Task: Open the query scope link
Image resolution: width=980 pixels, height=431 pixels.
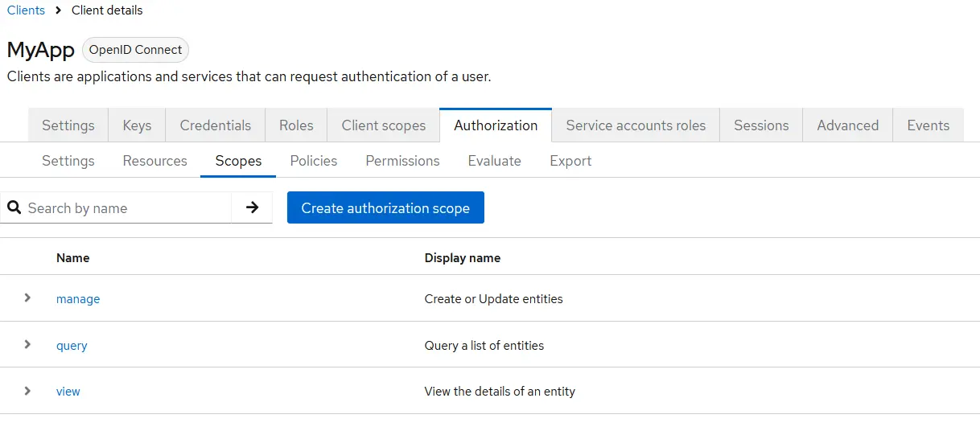Action: (72, 346)
